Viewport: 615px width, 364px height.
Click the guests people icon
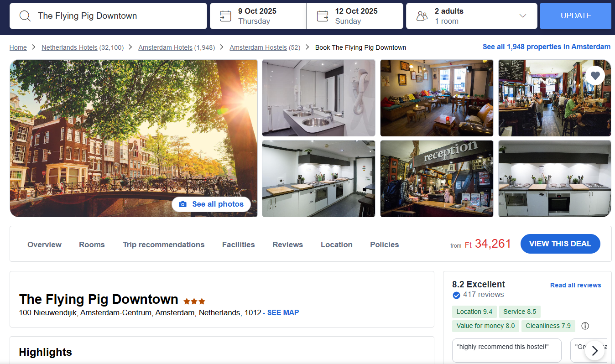pos(422,16)
